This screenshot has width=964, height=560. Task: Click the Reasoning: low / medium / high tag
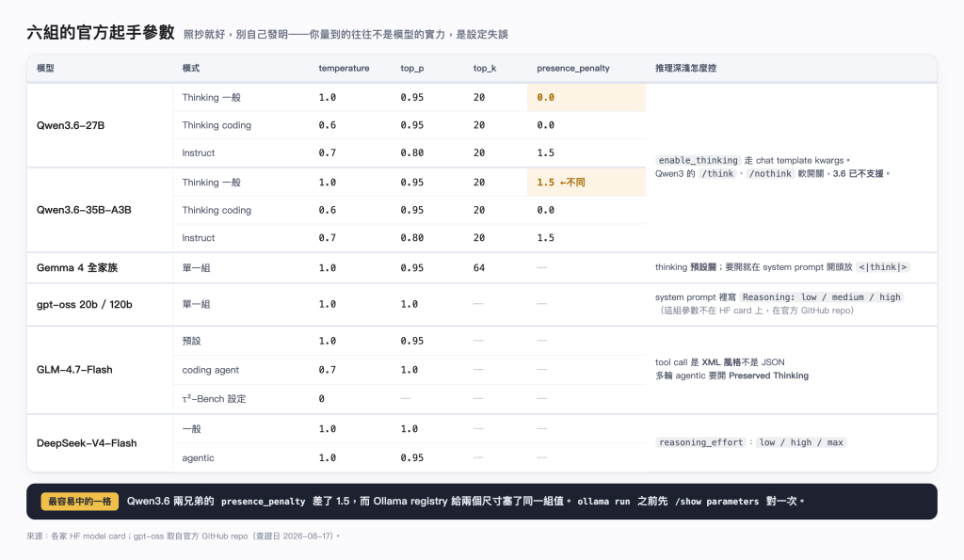[x=821, y=297]
